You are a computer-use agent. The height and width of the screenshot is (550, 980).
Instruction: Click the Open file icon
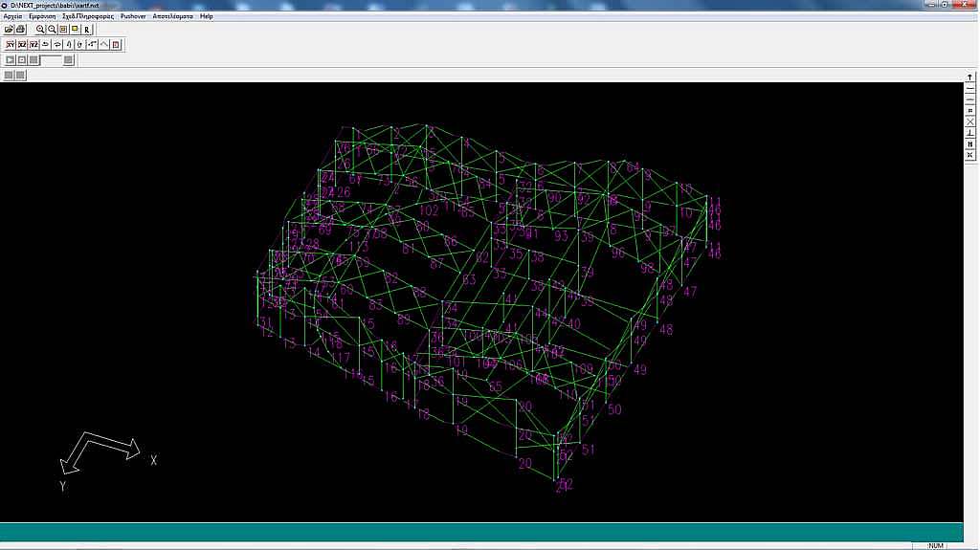pos(9,30)
